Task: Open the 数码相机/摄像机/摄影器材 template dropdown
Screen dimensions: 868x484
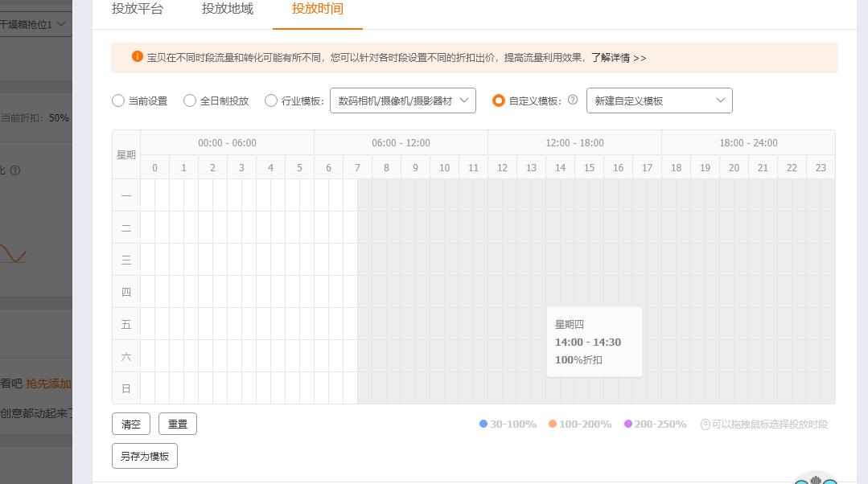Action: [x=402, y=100]
